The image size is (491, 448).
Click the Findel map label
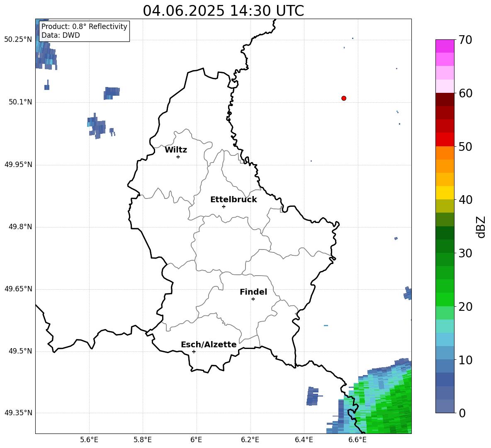[x=253, y=292]
